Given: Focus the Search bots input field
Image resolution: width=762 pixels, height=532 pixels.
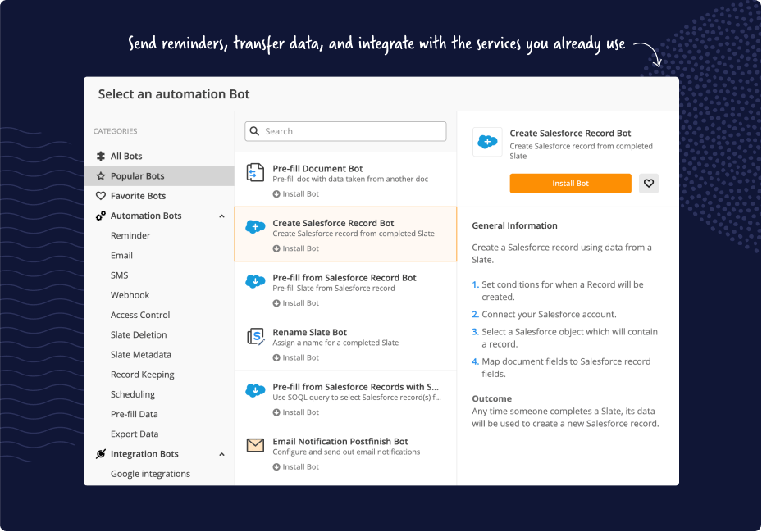Looking at the screenshot, I should (345, 131).
